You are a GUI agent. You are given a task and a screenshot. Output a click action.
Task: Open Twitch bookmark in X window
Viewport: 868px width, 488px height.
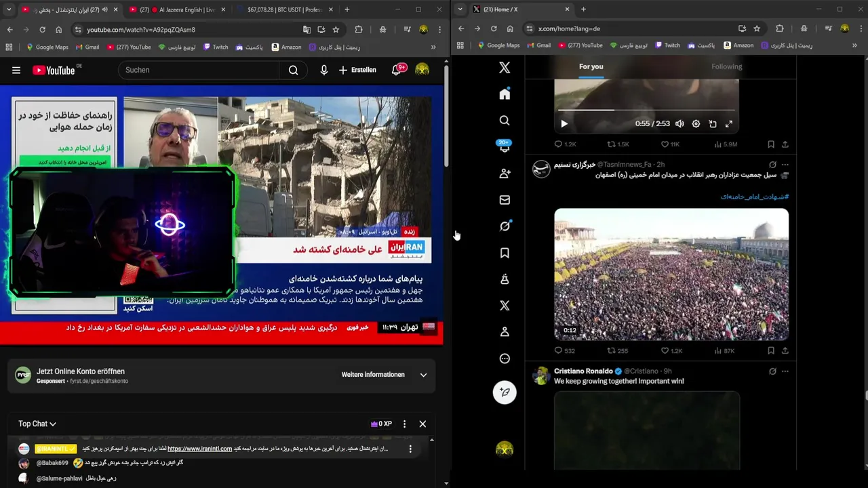click(x=666, y=45)
